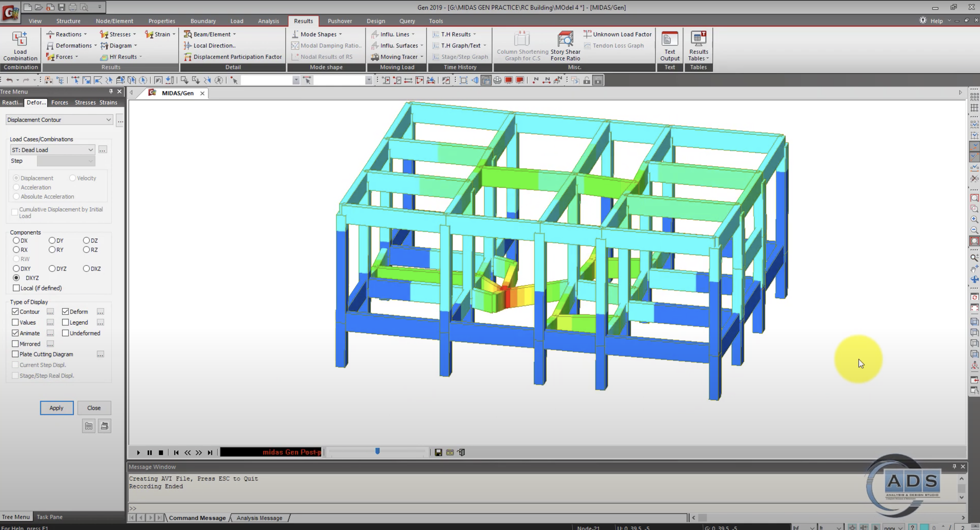The height and width of the screenshot is (530, 980).
Task: Switch to the Design ribbon tab
Action: click(375, 21)
